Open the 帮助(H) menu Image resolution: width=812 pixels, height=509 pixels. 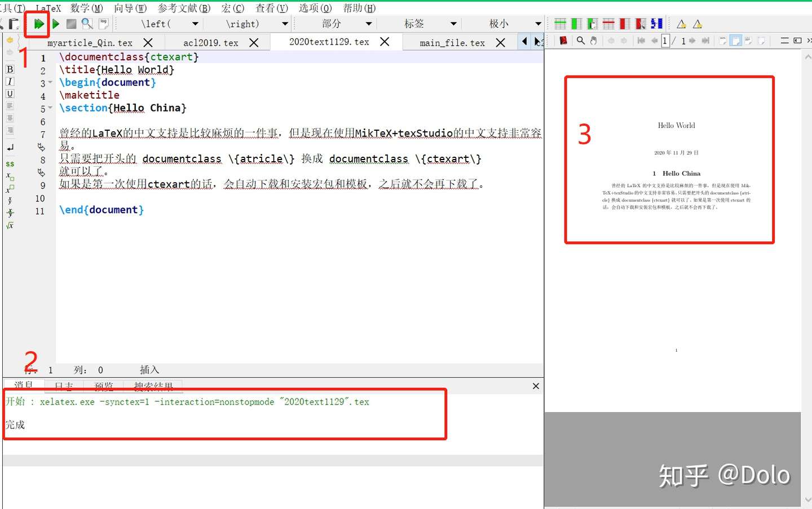point(359,8)
